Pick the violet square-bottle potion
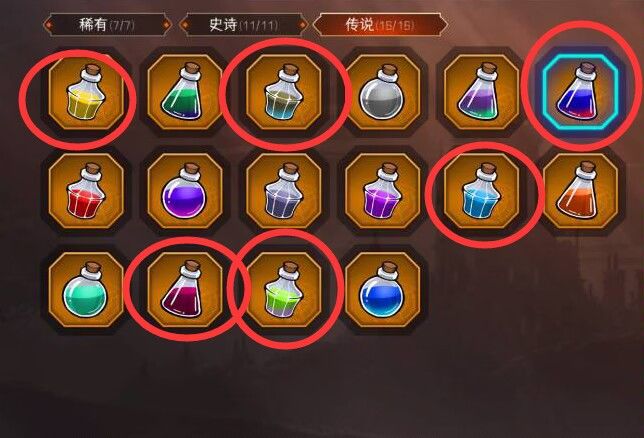The width and height of the screenshot is (644, 438). 383,191
